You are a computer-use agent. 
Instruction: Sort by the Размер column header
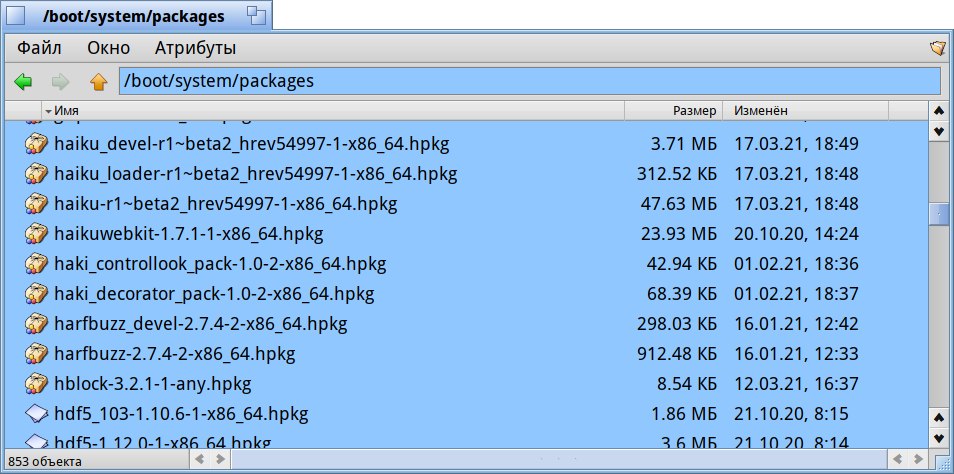tap(674, 111)
